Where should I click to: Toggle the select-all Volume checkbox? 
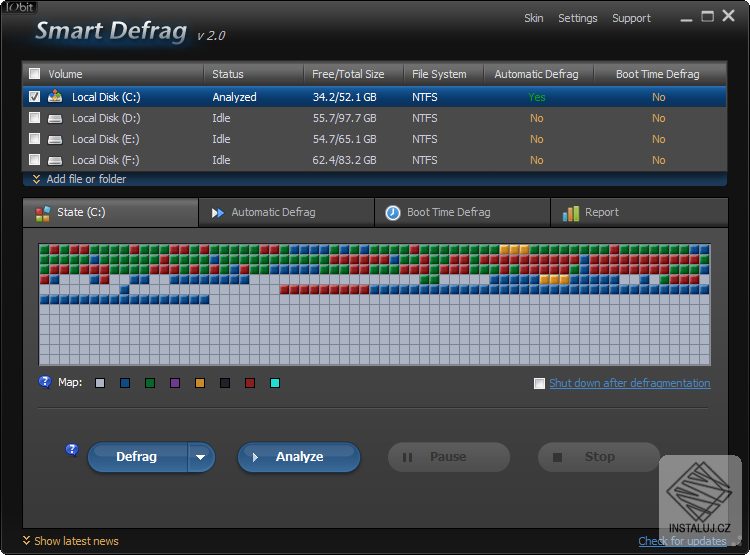point(34,74)
